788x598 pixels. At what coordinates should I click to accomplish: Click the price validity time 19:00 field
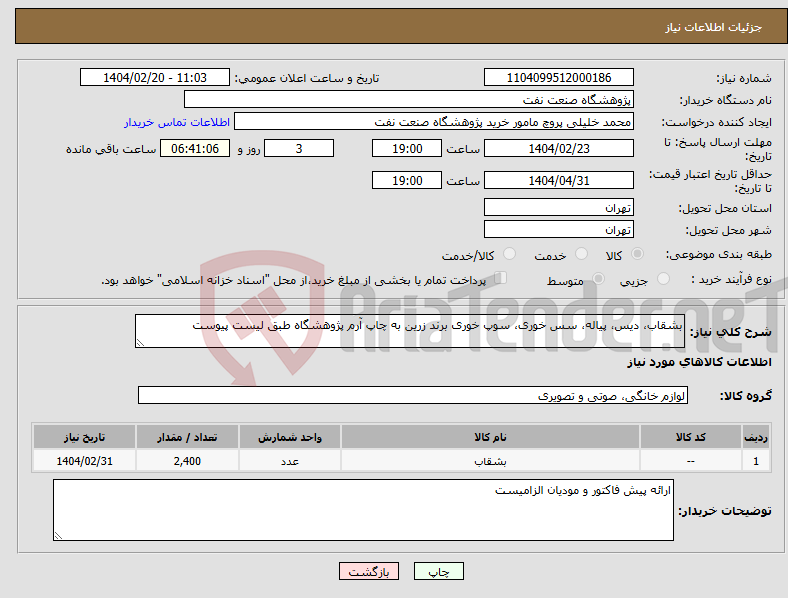click(407, 180)
